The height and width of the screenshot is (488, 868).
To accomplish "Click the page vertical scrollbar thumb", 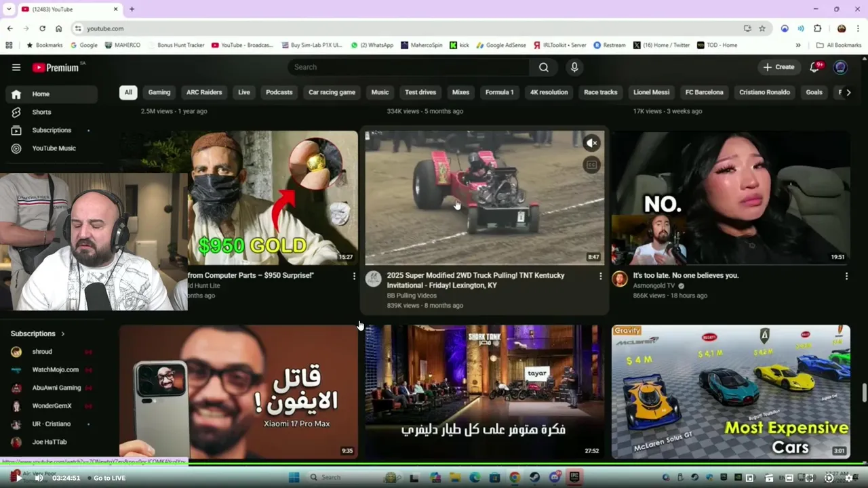I will pyautogui.click(x=864, y=392).
